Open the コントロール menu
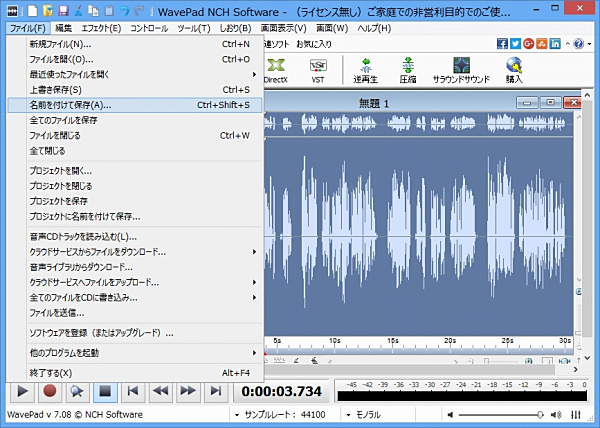The width and height of the screenshot is (600, 428). click(149, 28)
